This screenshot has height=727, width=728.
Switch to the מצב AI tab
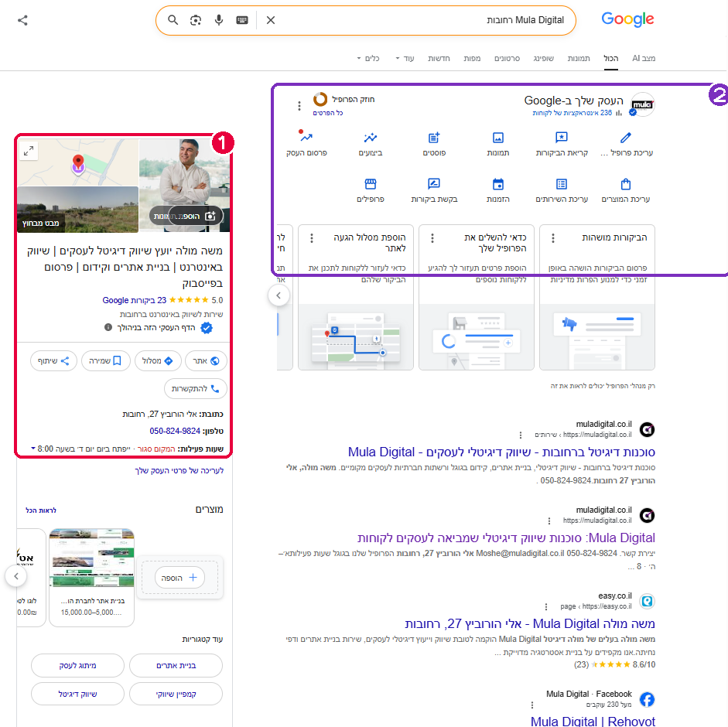[644, 58]
